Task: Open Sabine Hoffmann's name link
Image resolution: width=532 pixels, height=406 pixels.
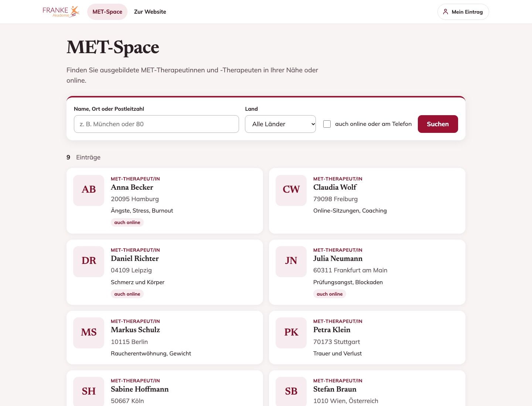Action: click(140, 389)
